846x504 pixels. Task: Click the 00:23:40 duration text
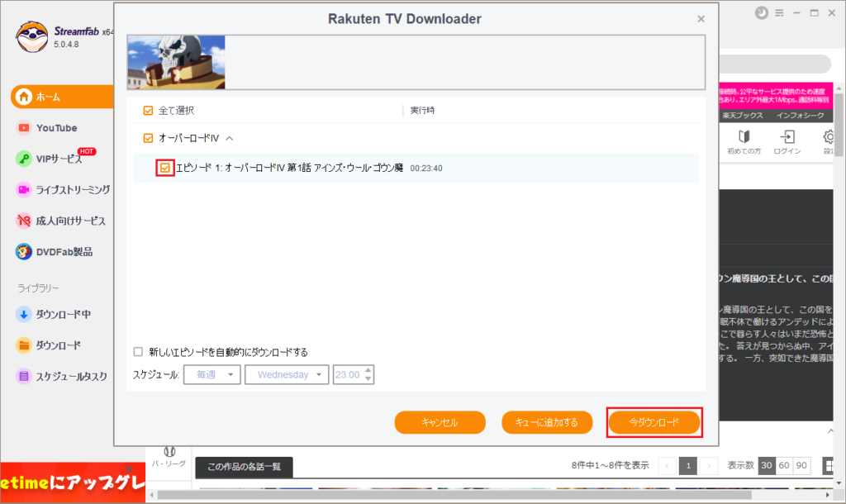pos(426,169)
